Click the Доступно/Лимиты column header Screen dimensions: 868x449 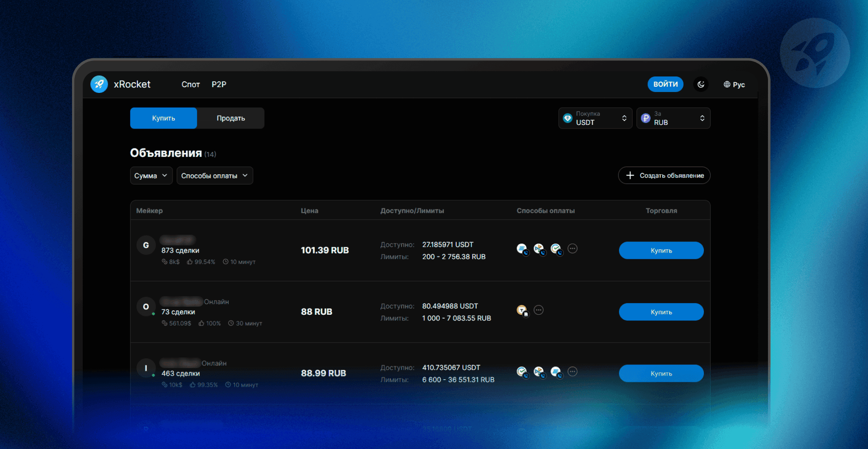412,210
